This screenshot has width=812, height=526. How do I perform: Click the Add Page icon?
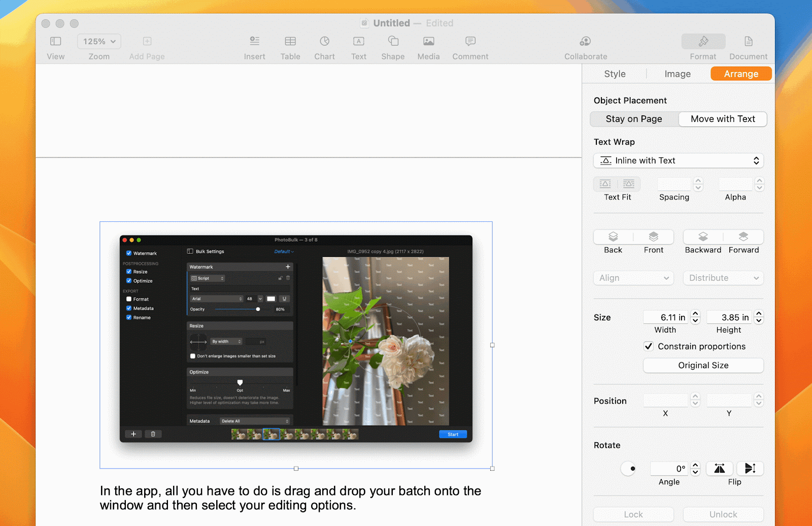tap(147, 41)
